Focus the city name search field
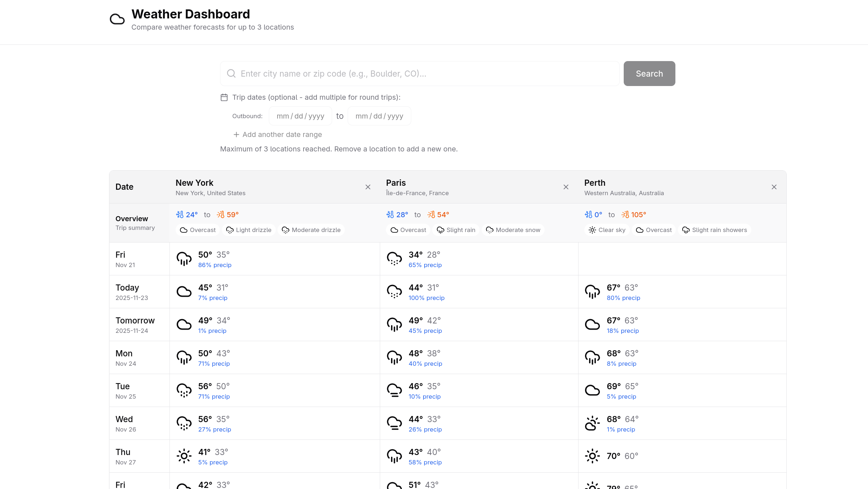 tap(419, 74)
